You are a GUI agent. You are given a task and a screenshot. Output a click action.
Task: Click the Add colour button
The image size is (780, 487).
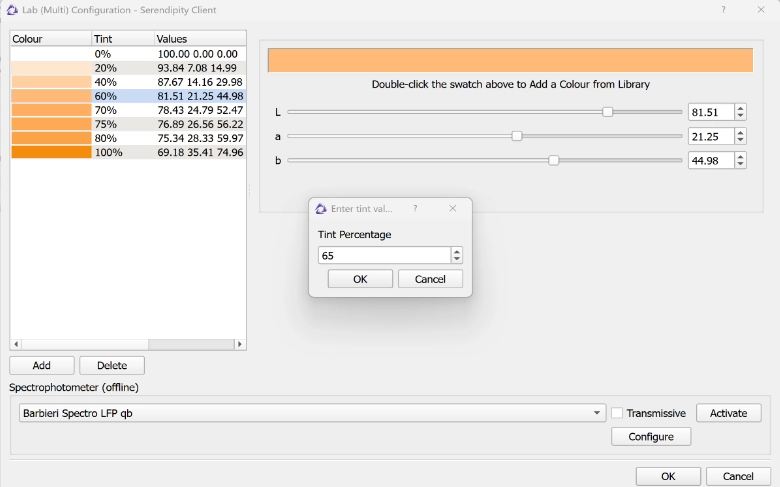coord(42,366)
